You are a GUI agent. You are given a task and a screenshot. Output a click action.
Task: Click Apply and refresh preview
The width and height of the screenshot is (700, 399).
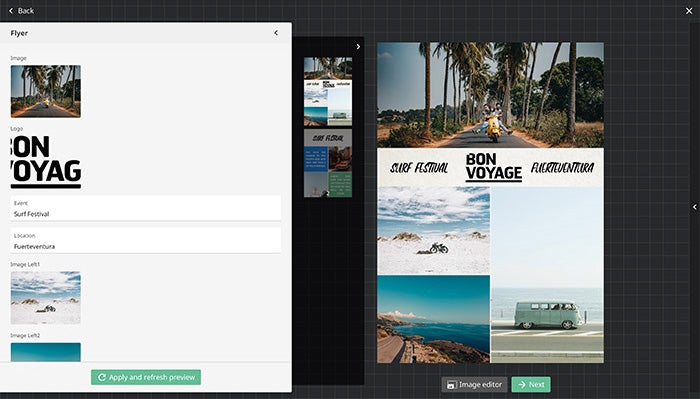coord(146,377)
